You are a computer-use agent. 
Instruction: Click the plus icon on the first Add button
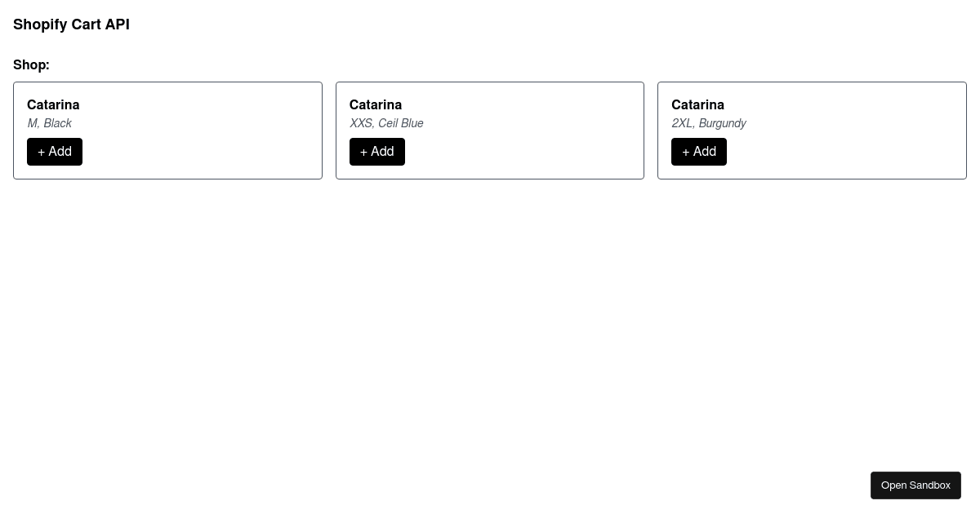[x=42, y=152]
